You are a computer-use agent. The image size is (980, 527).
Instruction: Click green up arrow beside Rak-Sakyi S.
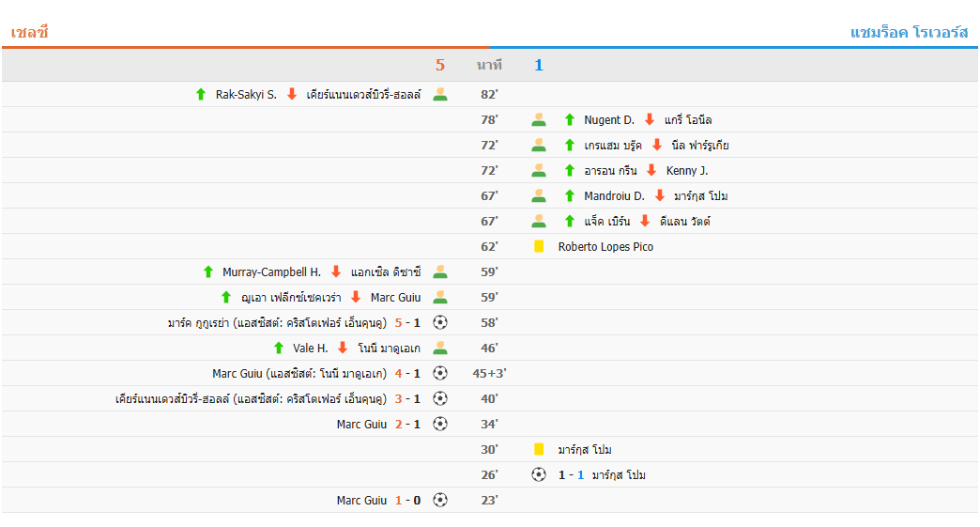point(201,94)
